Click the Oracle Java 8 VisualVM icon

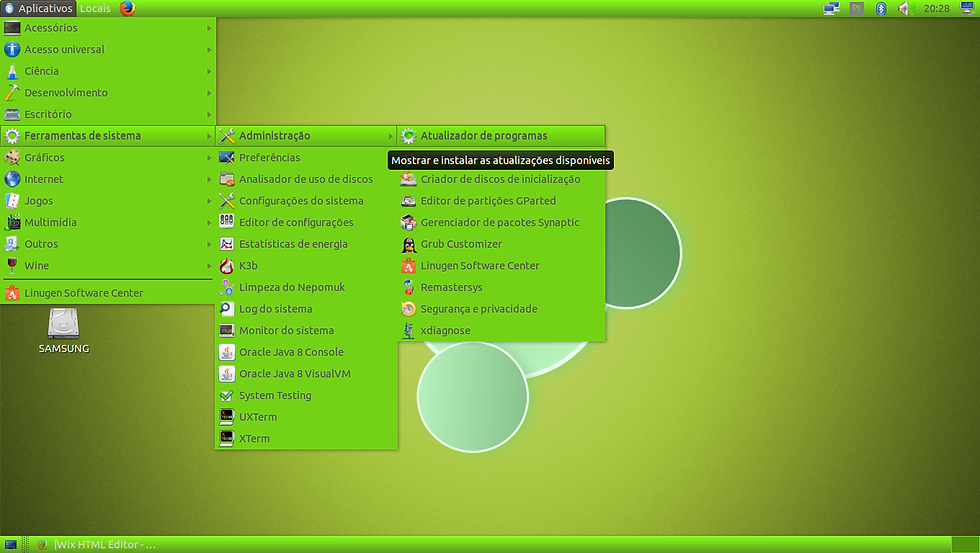pyautogui.click(x=227, y=374)
